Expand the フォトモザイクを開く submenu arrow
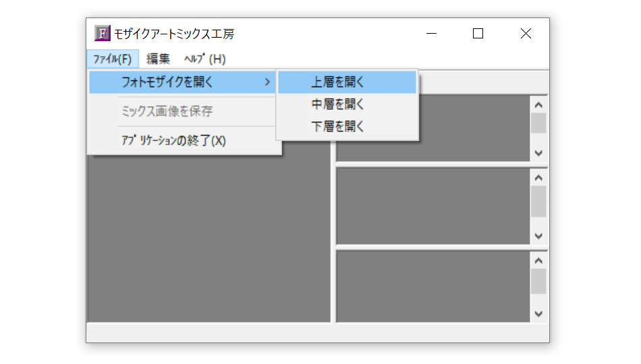The height and width of the screenshot is (364, 641). tap(267, 82)
